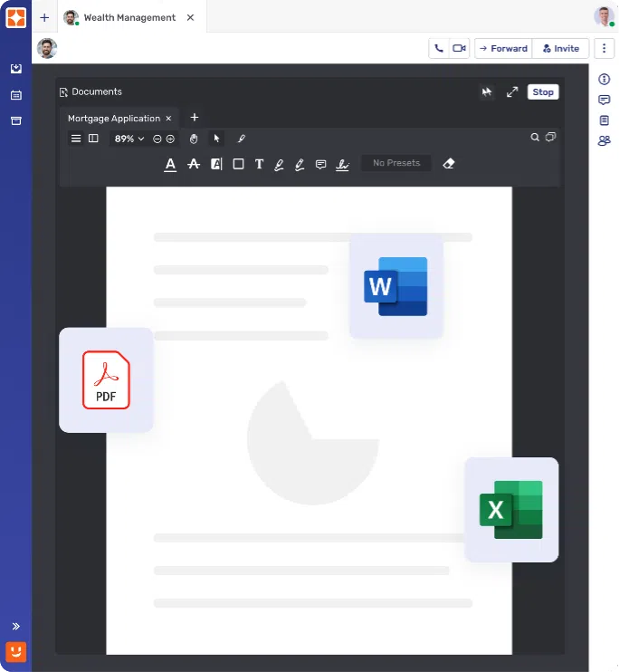Select the comment note tool
This screenshot has width=619, height=672.
pos(321,165)
